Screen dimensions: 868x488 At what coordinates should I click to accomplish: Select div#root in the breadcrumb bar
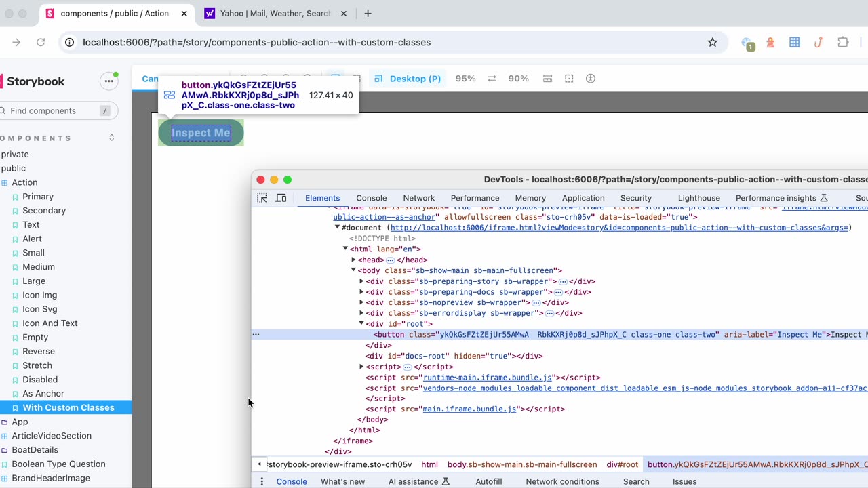click(623, 464)
